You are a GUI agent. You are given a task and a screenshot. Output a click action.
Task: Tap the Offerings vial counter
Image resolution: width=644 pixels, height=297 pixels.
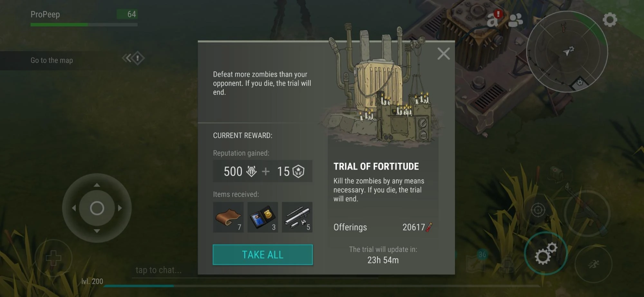click(417, 227)
